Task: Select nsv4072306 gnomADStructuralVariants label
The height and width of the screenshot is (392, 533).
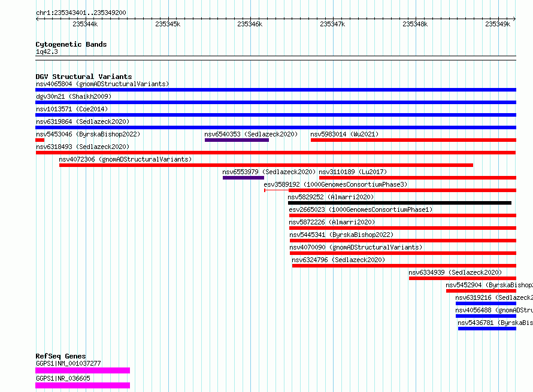Action: point(125,159)
